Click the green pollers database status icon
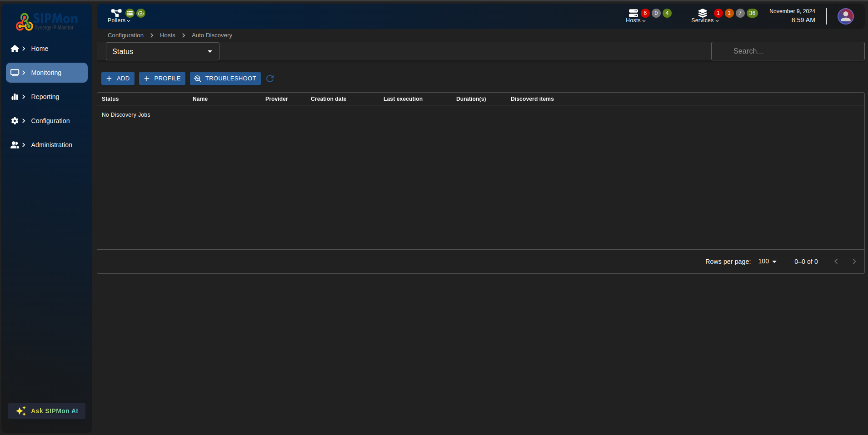The width and height of the screenshot is (868, 435). click(130, 13)
